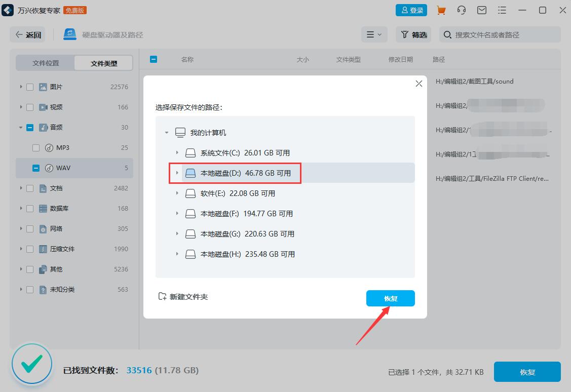The height and width of the screenshot is (392, 571).
Task: Open the title bar list menu icon
Action: click(502, 10)
